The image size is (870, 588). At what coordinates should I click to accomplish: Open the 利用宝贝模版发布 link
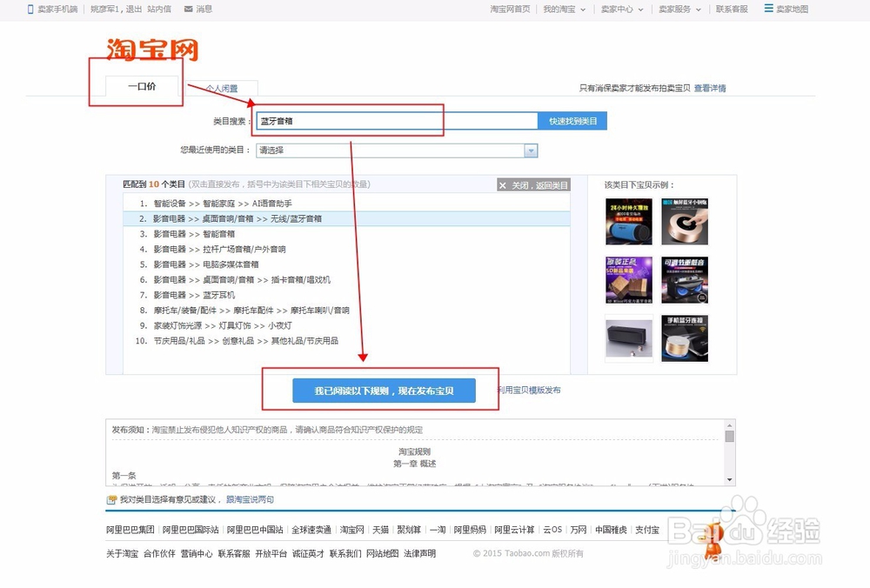click(529, 390)
